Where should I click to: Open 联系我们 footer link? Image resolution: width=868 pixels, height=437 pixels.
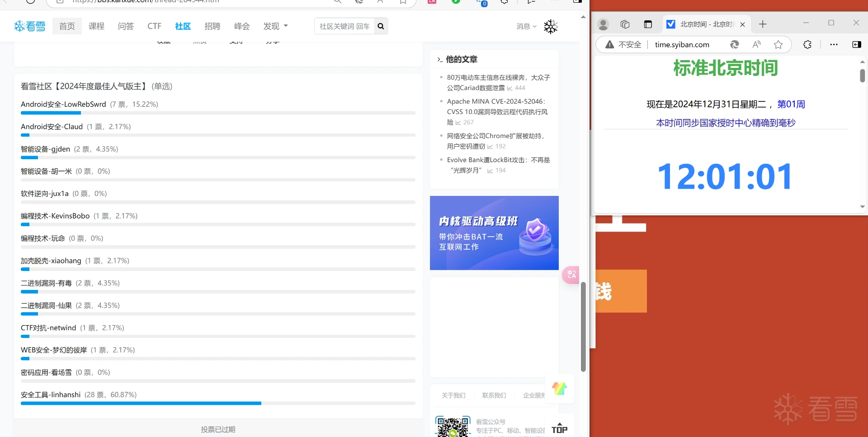click(x=494, y=395)
